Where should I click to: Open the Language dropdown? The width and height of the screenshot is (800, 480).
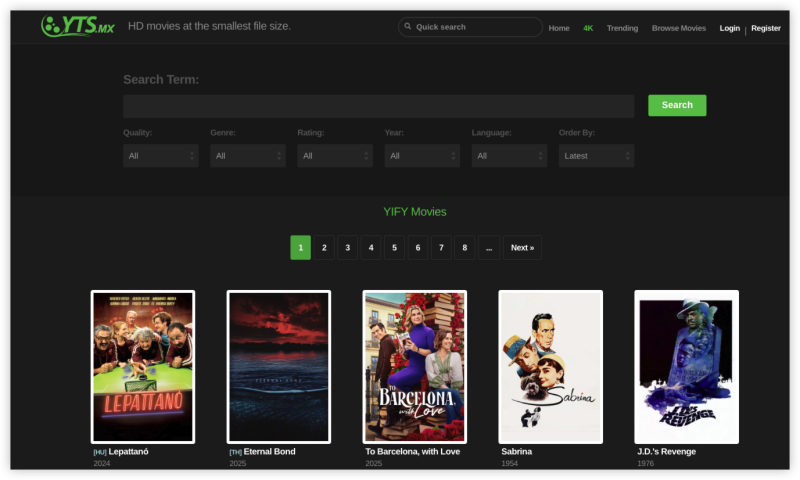(x=509, y=156)
